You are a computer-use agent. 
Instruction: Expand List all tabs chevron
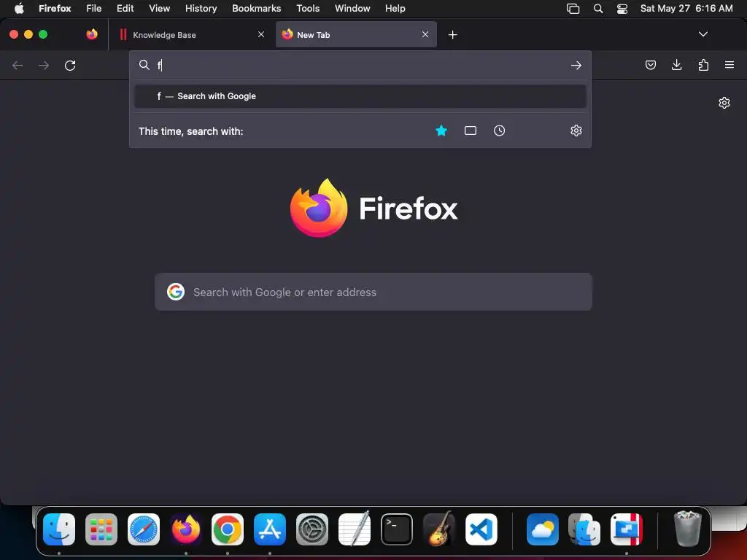[703, 34]
